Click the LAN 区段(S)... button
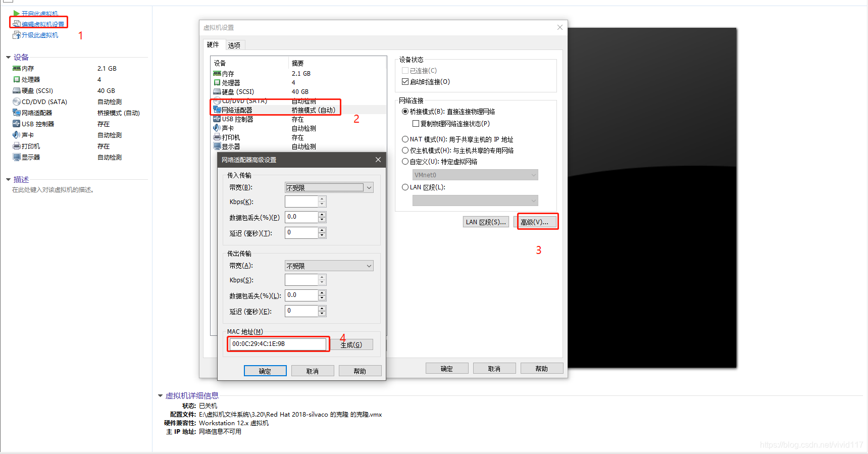This screenshot has width=868, height=454. pyautogui.click(x=486, y=222)
